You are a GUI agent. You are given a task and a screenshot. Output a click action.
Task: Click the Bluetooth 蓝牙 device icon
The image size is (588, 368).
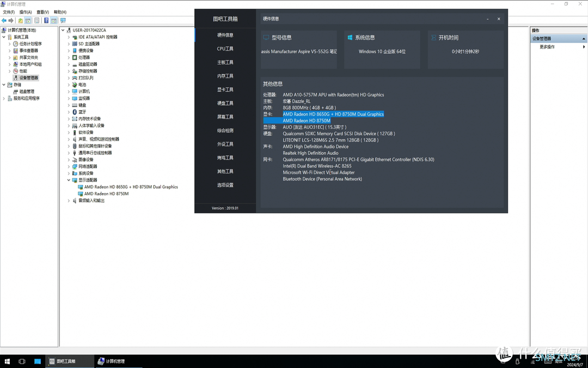[75, 112]
